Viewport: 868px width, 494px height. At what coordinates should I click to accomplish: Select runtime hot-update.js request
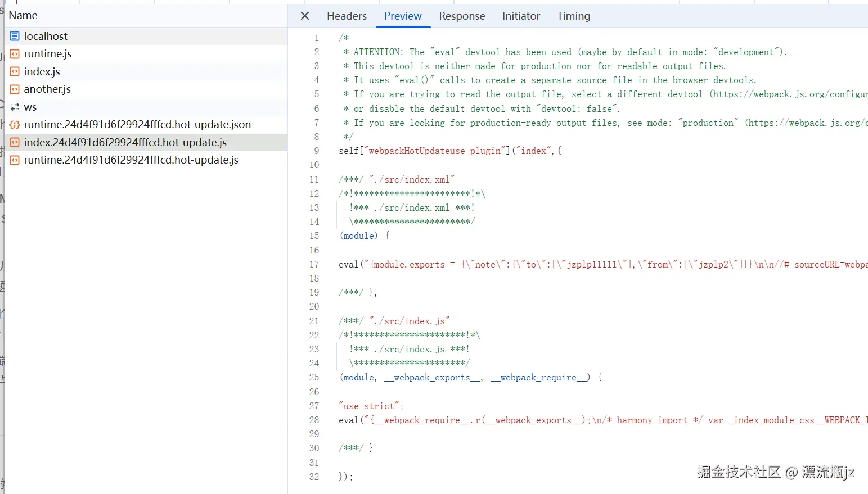point(146,160)
